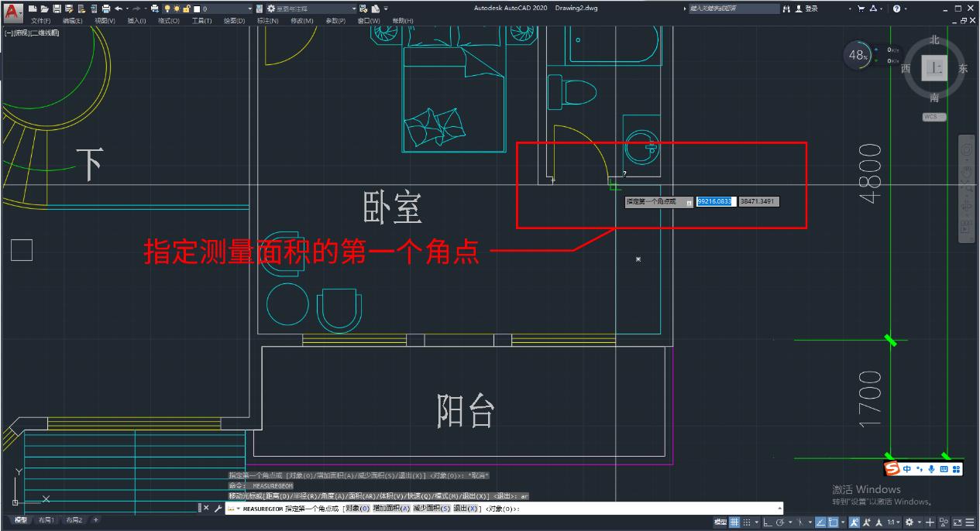Viewport: 980px width, 531px height.
Task: Click the 注释比例 1:1 icon in status bar
Action: 892,521
